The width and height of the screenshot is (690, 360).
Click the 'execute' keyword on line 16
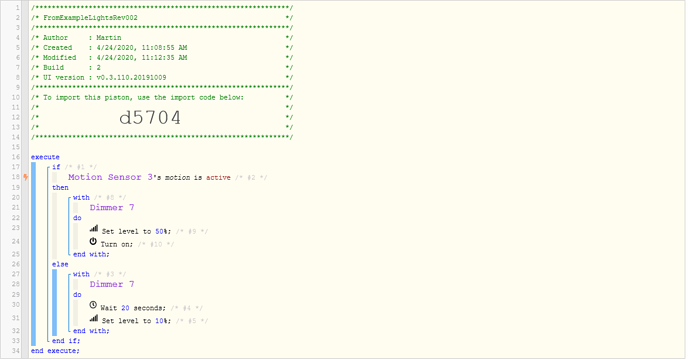tap(45, 157)
